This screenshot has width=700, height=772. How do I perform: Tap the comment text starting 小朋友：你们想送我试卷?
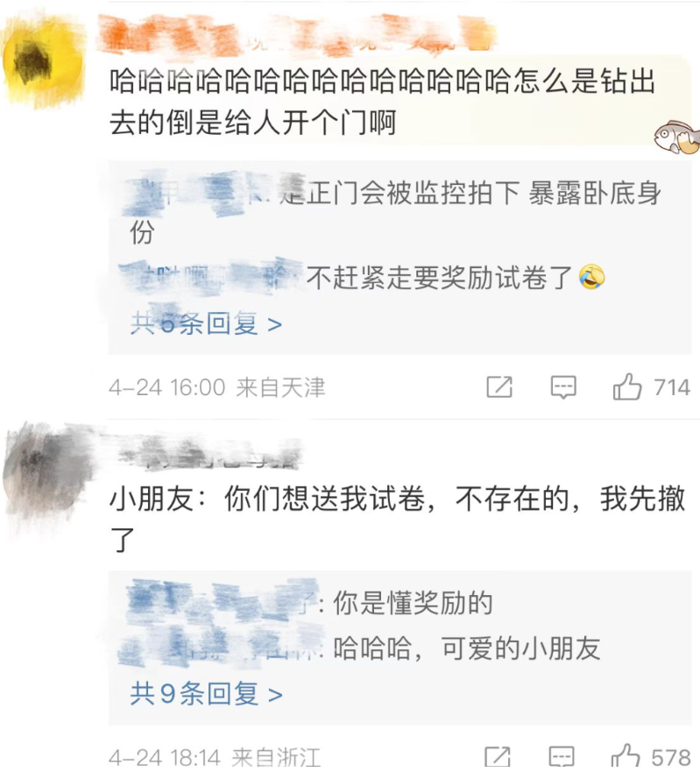point(397,519)
